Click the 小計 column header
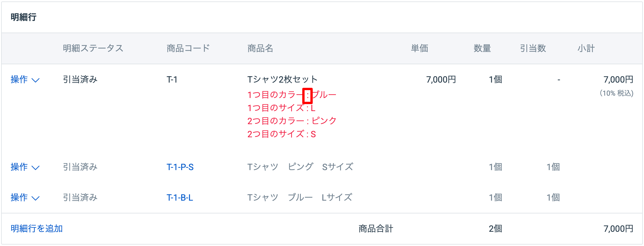The height and width of the screenshot is (246, 644). (586, 48)
